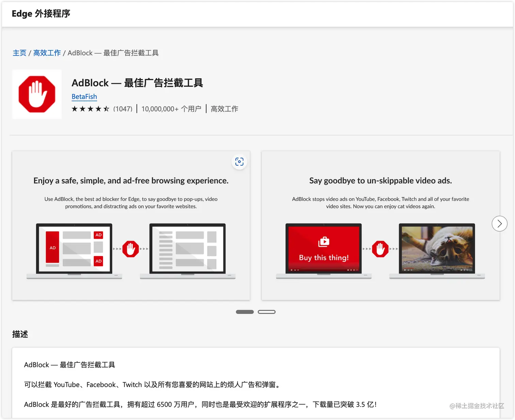
Task: Click the AdBlock red stop-hand extension logo
Action: pyautogui.click(x=37, y=94)
